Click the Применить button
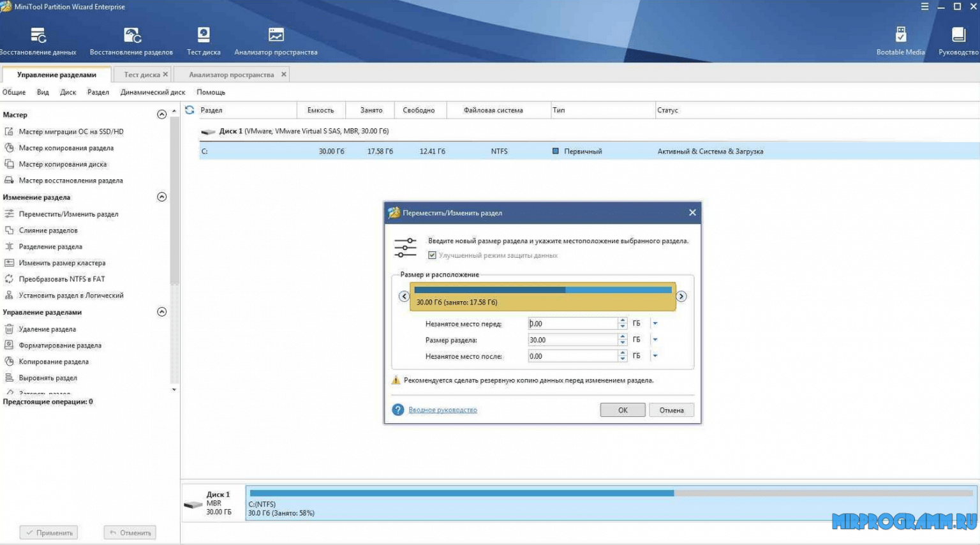This screenshot has width=980, height=545. pos(48,532)
